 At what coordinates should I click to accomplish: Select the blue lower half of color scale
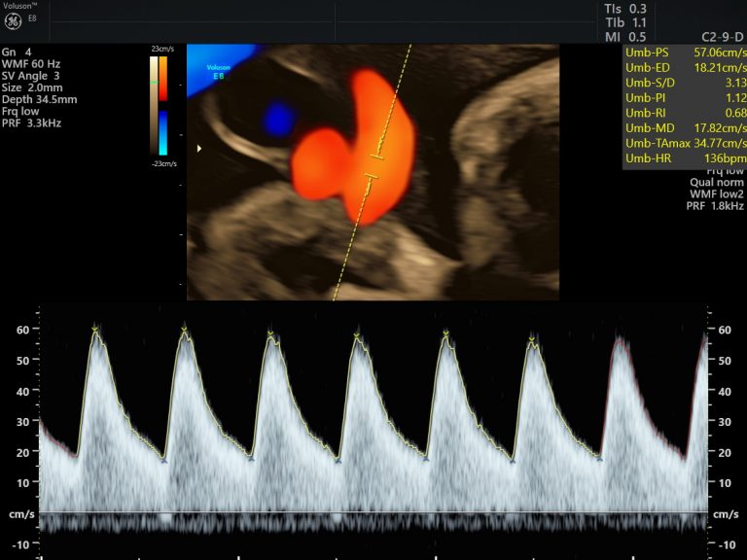[162, 130]
